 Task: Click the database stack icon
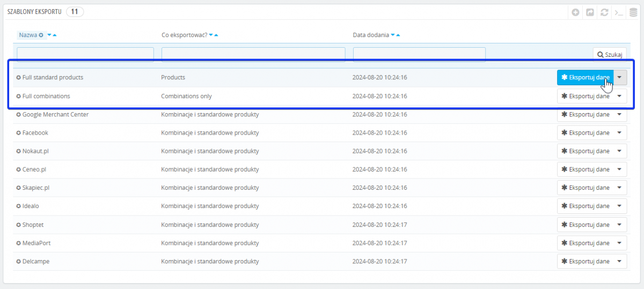click(633, 12)
